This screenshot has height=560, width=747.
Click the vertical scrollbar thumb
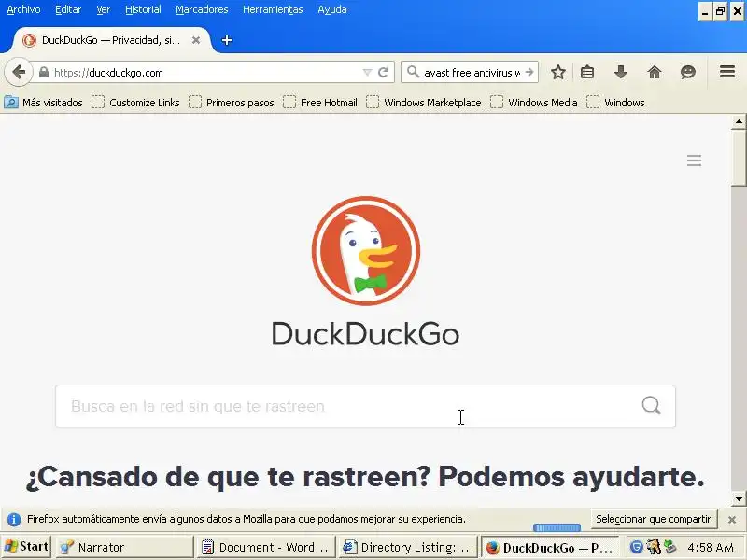[x=739, y=157]
